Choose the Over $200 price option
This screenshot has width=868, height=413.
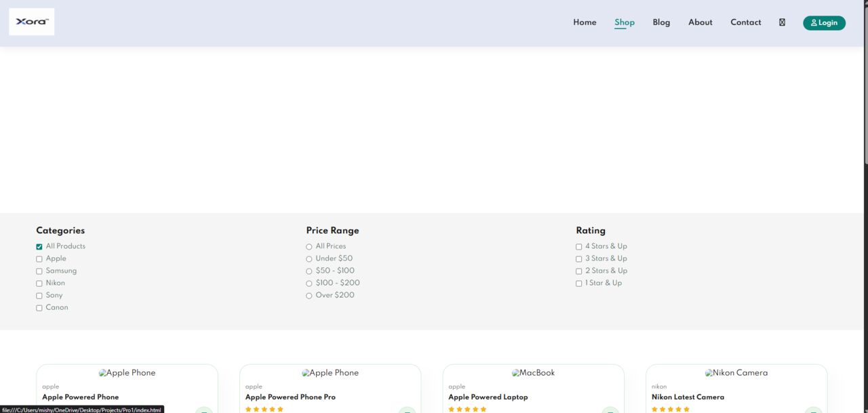309,296
